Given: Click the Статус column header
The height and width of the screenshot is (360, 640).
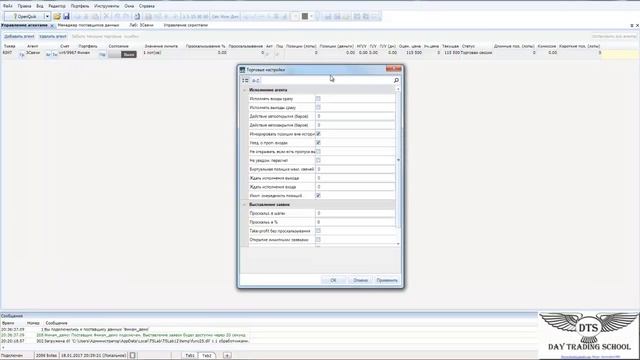Looking at the screenshot, I should 468,46.
